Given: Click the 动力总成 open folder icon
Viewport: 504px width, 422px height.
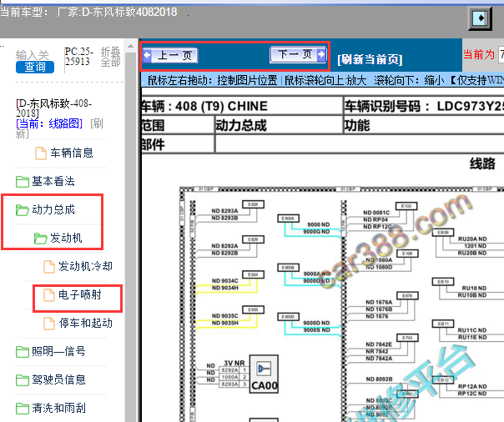Looking at the screenshot, I should tap(23, 210).
